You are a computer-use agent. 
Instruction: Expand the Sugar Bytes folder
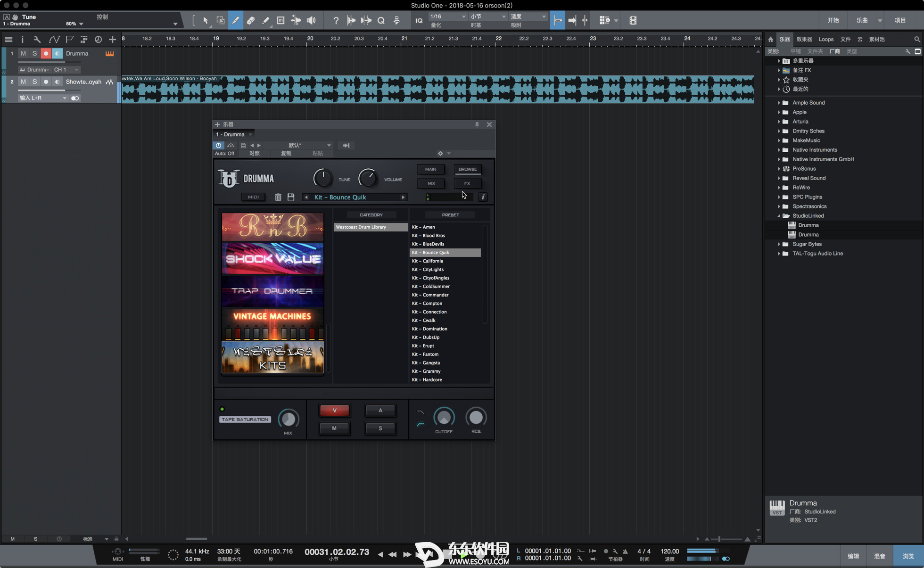778,244
